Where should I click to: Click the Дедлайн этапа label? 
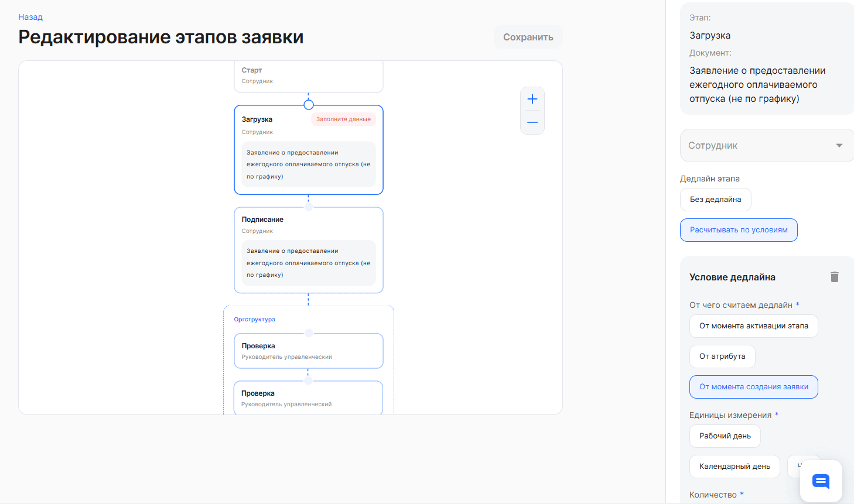pyautogui.click(x=709, y=179)
